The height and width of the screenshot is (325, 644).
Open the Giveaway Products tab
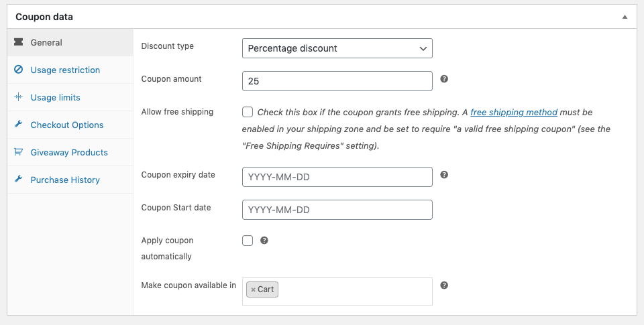69,152
